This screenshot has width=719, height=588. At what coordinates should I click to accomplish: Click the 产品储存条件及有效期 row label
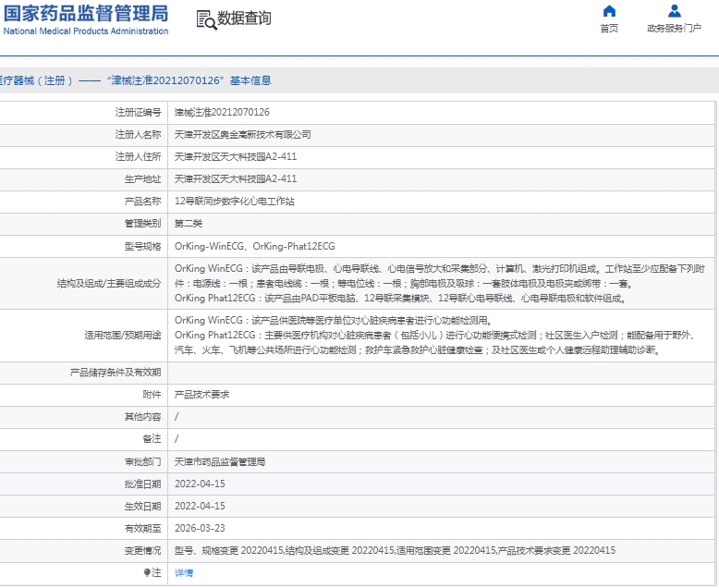coord(116,373)
